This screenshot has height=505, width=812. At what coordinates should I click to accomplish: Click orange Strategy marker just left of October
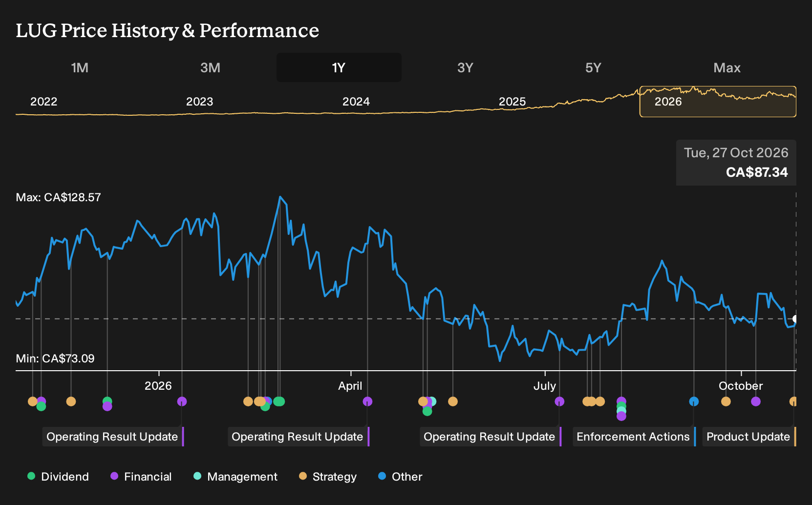click(x=726, y=401)
